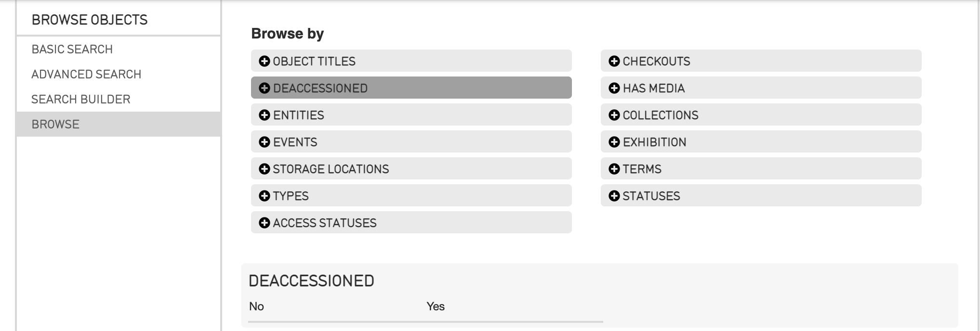The height and width of the screenshot is (331, 980).
Task: Click the plus icon beside Object Titles
Action: tap(264, 61)
